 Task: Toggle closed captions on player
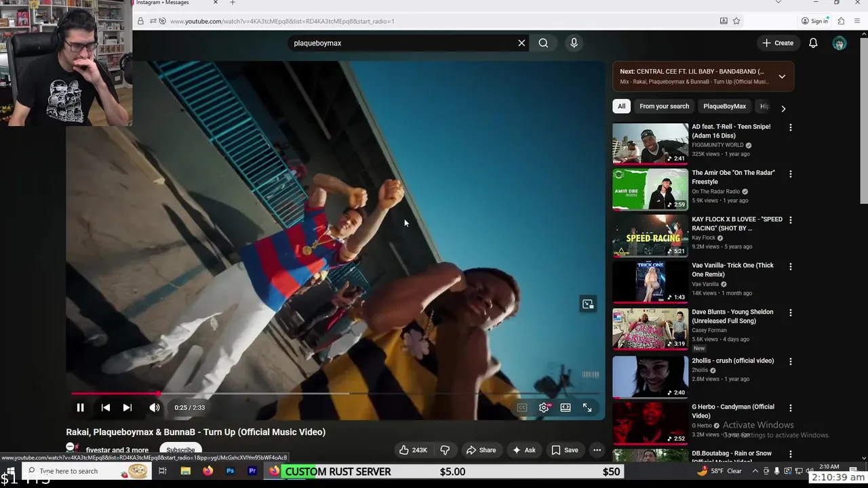click(522, 407)
